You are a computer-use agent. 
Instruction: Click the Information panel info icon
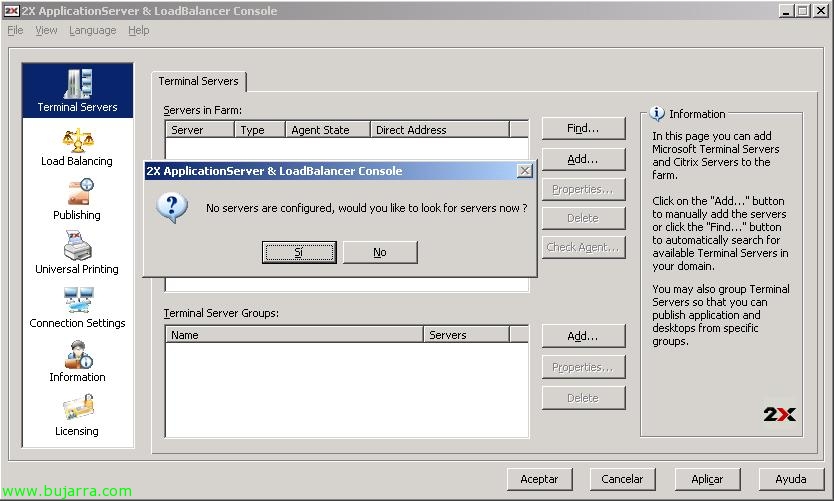[x=657, y=113]
